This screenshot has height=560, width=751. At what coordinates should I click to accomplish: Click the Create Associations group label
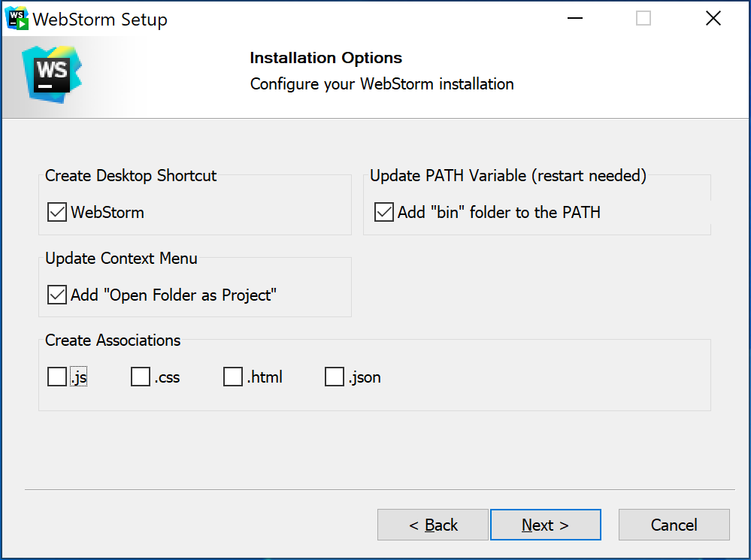click(x=112, y=340)
